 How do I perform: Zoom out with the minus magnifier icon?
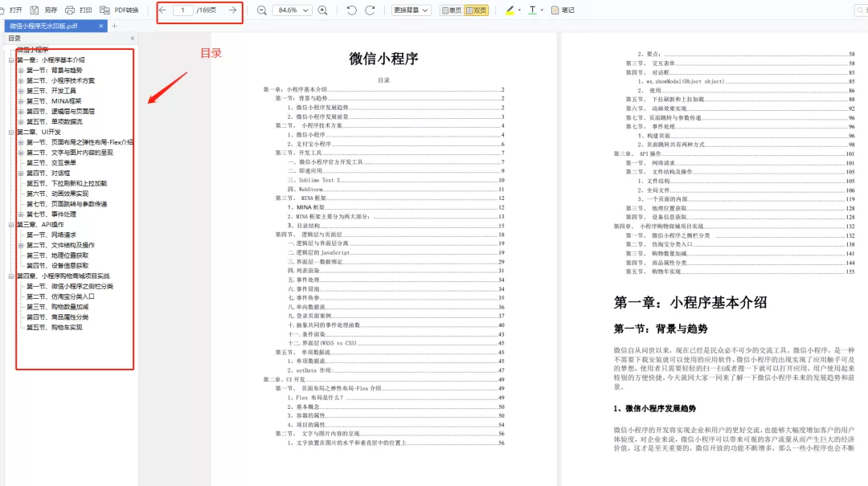click(x=260, y=10)
